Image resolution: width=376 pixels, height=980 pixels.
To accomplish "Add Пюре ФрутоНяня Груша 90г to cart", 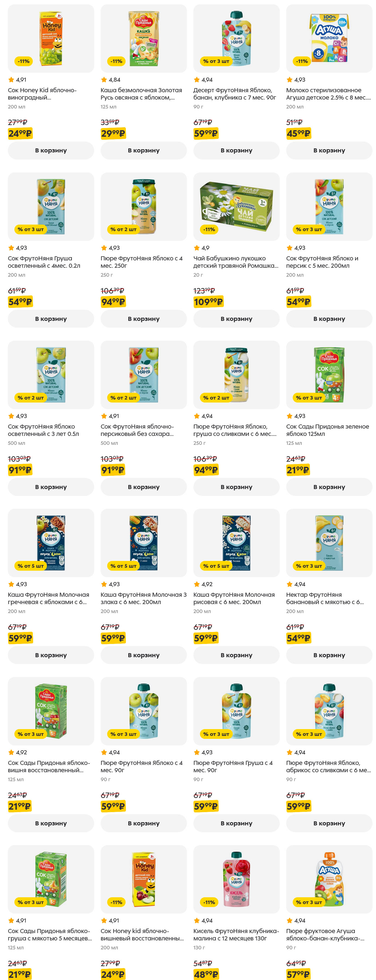I will tap(236, 823).
